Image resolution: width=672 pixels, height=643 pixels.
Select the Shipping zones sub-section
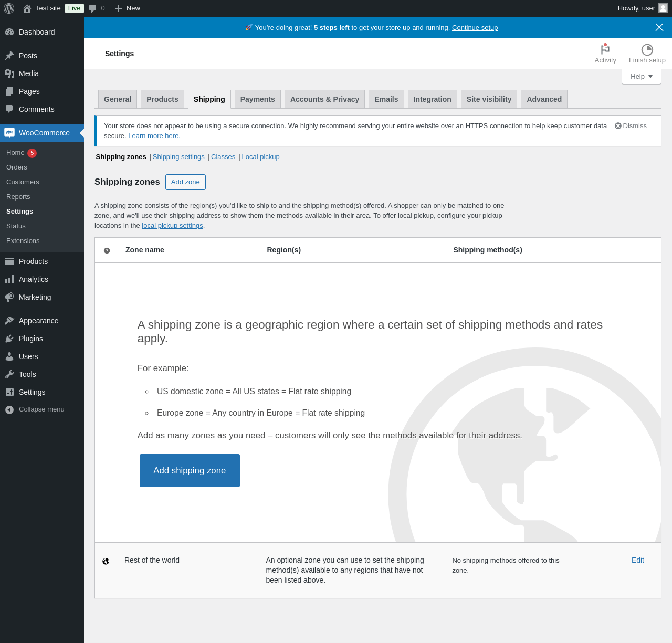[121, 157]
